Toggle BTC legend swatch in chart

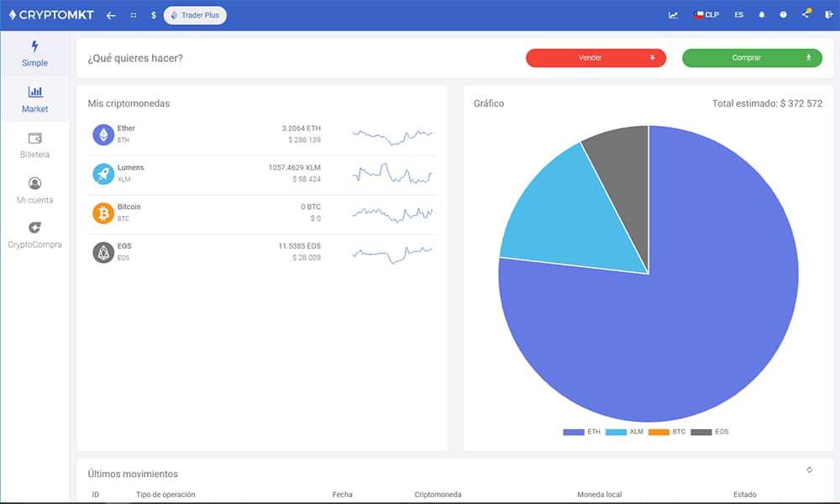[659, 433]
